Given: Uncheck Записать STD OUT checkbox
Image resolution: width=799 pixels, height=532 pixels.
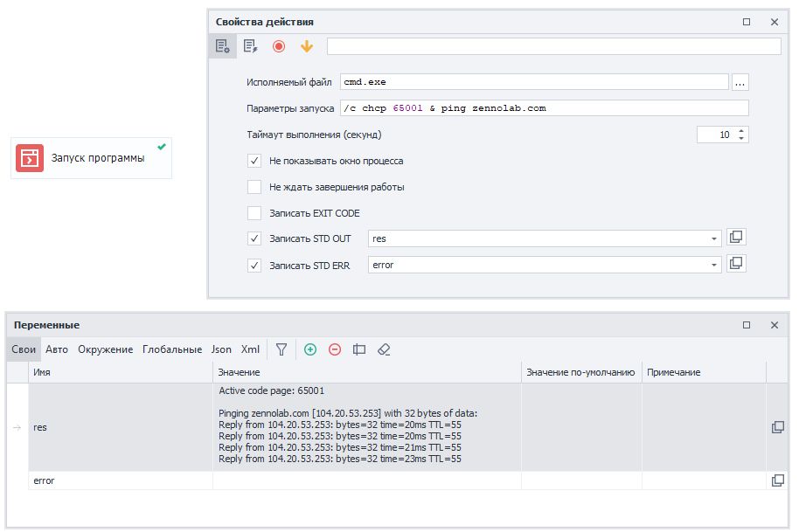Looking at the screenshot, I should 254,238.
